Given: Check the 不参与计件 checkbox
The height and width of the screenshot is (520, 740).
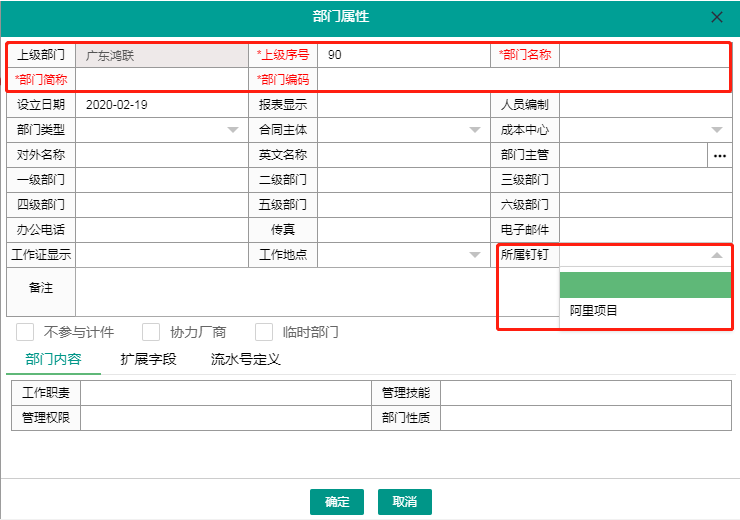Looking at the screenshot, I should pos(27,332).
